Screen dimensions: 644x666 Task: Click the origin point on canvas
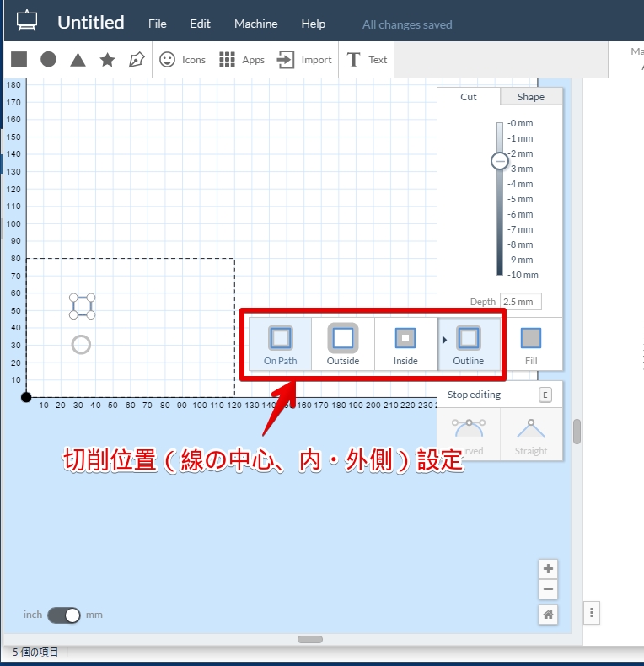pyautogui.click(x=26, y=397)
